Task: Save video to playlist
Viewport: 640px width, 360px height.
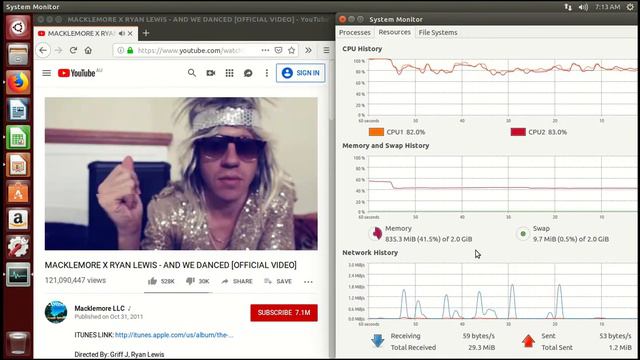Action: coord(278,281)
